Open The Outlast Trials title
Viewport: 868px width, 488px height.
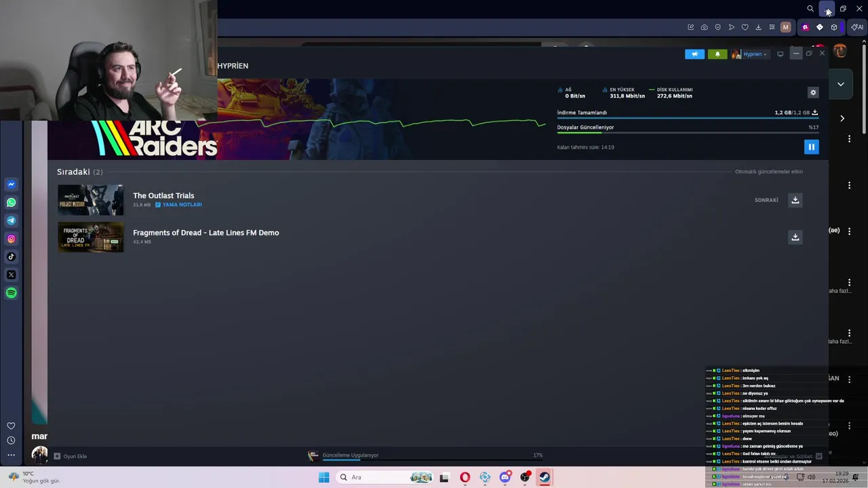[163, 195]
